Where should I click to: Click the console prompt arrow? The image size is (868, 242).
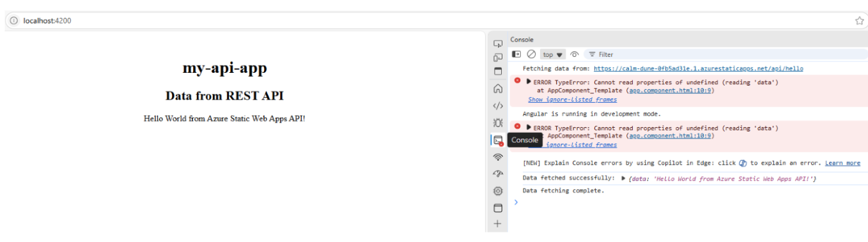point(516,202)
